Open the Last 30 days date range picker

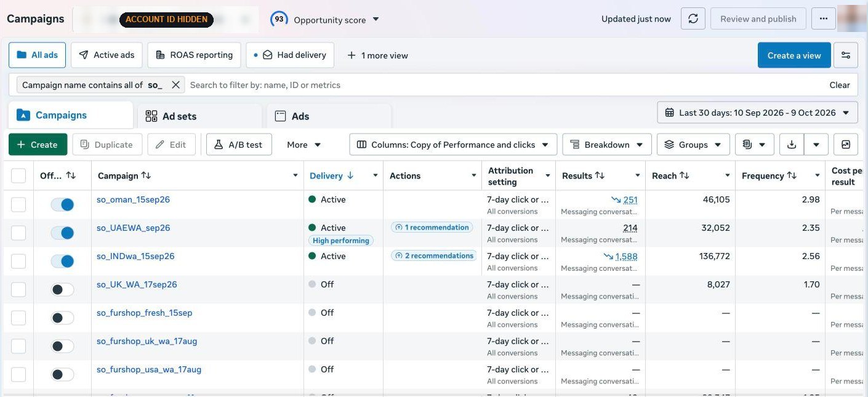[757, 113]
